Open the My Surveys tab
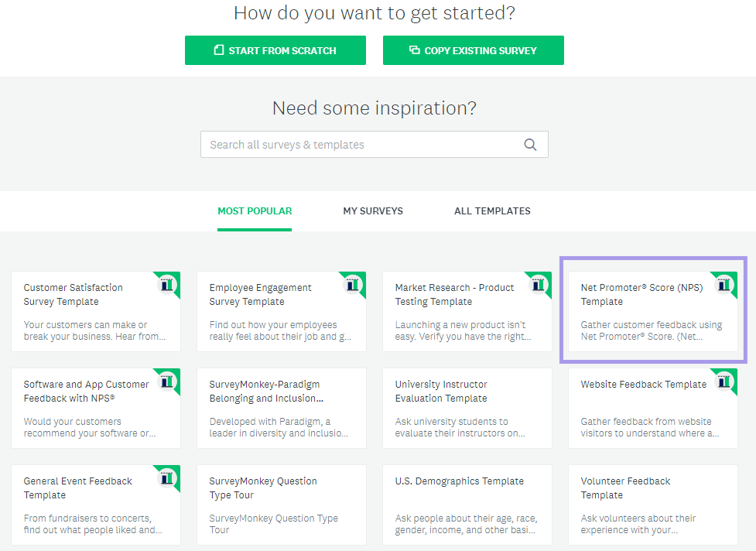Screen dimensions: 756x551 point(373,211)
